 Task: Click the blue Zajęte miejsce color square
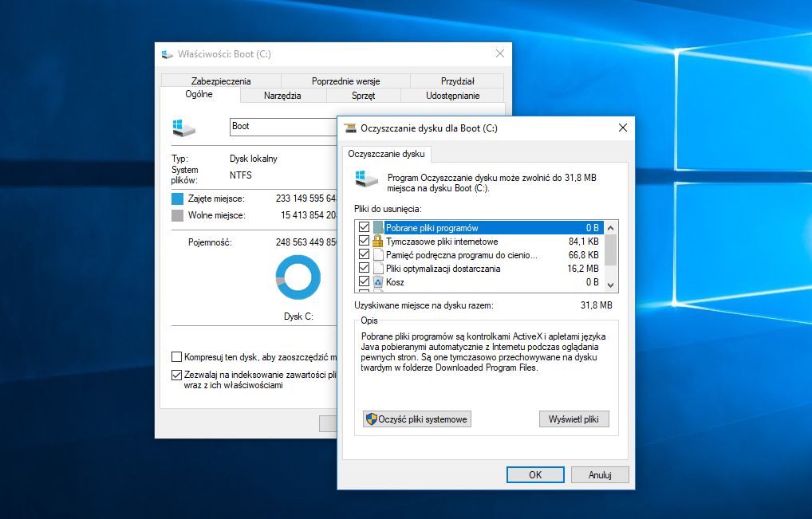coord(178,199)
